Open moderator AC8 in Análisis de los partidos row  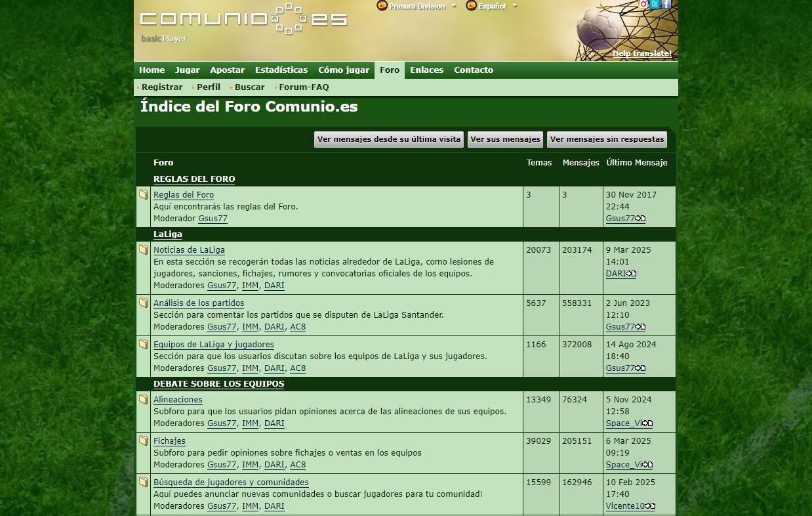tap(298, 327)
